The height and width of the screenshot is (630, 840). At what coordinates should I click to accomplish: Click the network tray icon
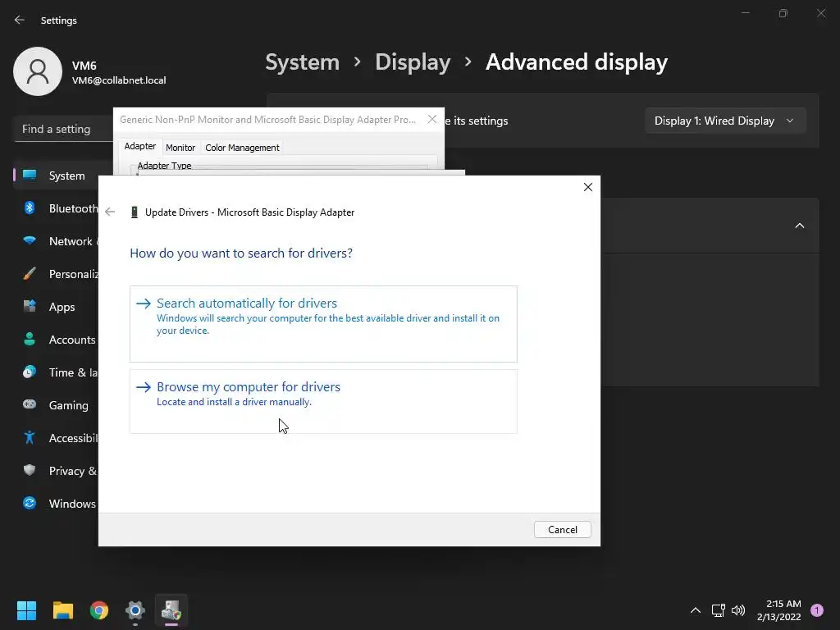pos(718,610)
